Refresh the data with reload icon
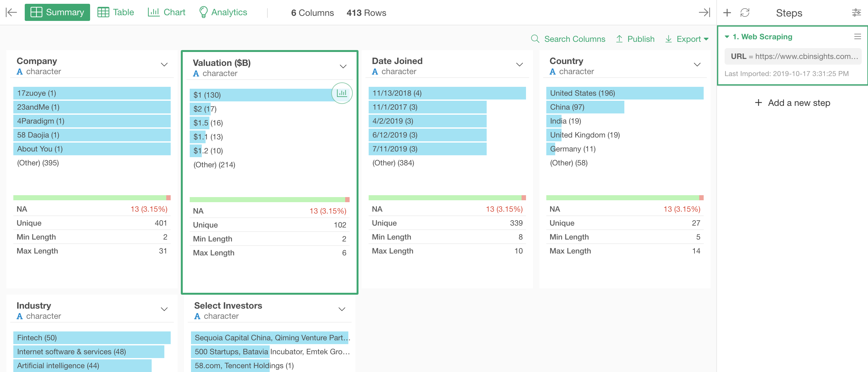Screen dimensions: 868x372 (745, 13)
